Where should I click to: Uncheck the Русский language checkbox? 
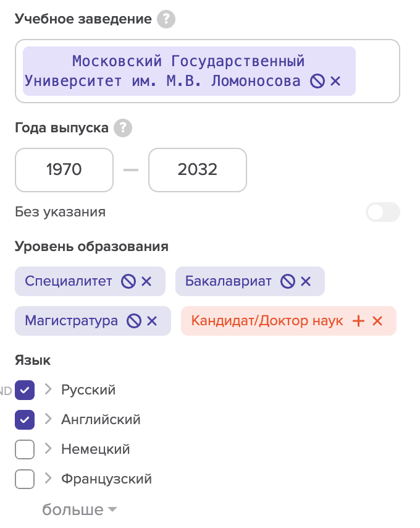click(x=25, y=390)
